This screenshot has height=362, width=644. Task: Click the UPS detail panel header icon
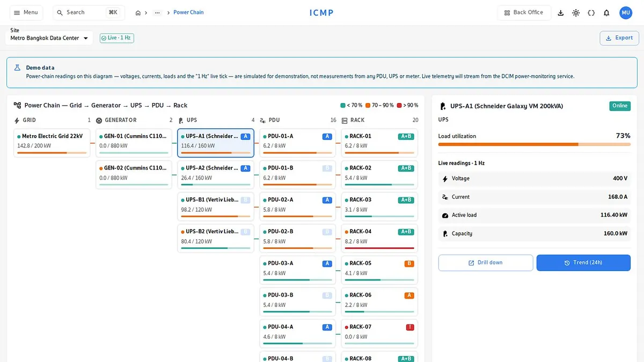(x=443, y=106)
